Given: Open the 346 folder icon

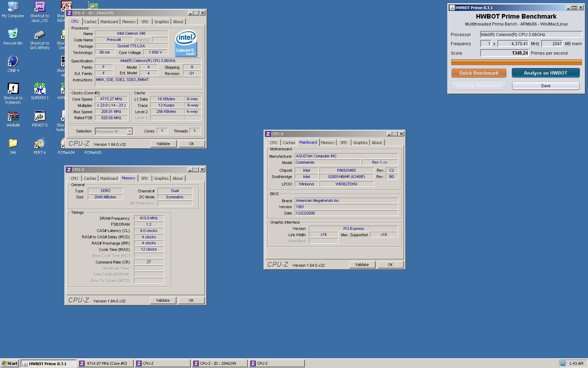Looking at the screenshot, I should tap(13, 146).
